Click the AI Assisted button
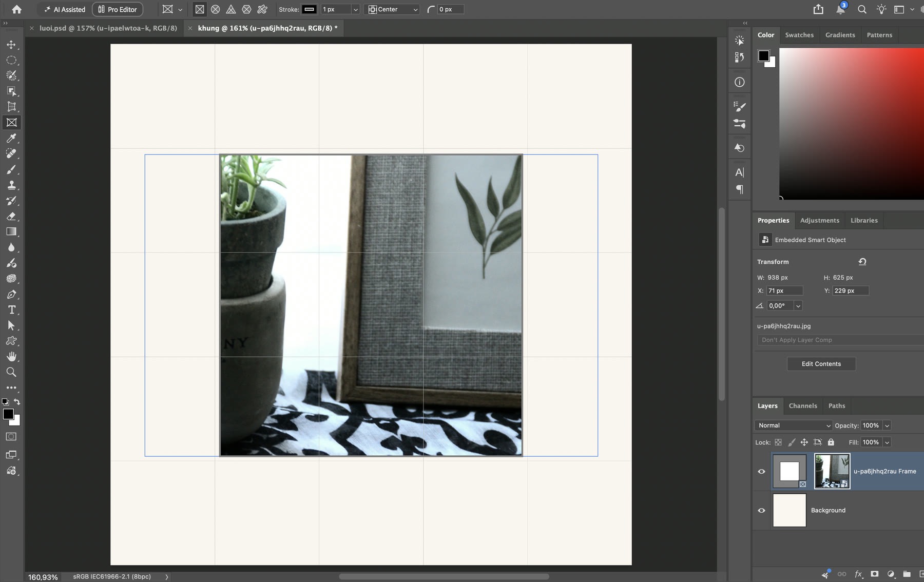Screen dimensions: 924x582 coord(65,9)
